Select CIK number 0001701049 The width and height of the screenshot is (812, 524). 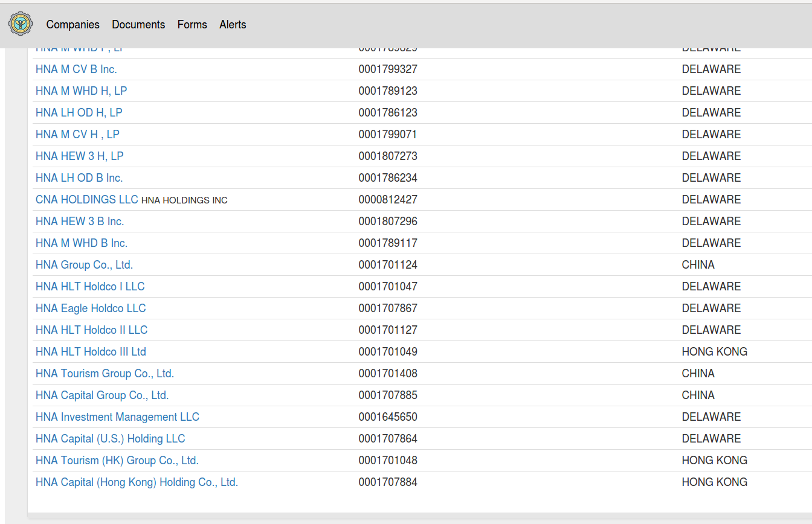(388, 352)
